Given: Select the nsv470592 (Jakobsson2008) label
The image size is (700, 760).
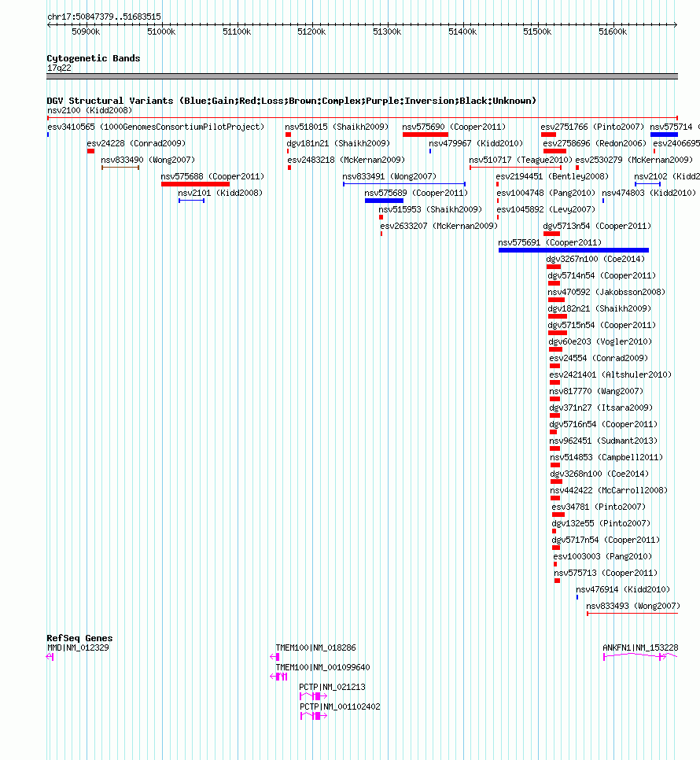Looking at the screenshot, I should (x=606, y=292).
